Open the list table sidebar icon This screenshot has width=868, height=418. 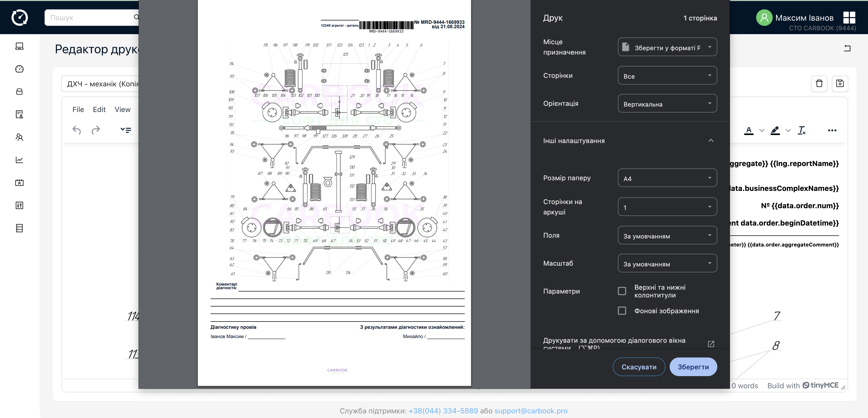19,228
